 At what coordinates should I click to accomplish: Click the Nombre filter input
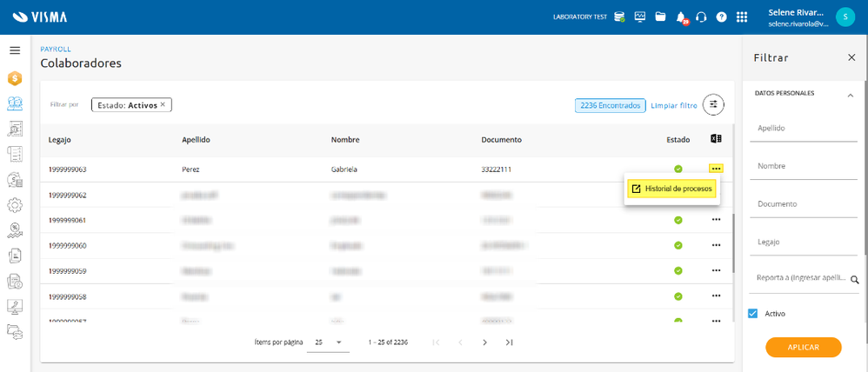pos(804,166)
